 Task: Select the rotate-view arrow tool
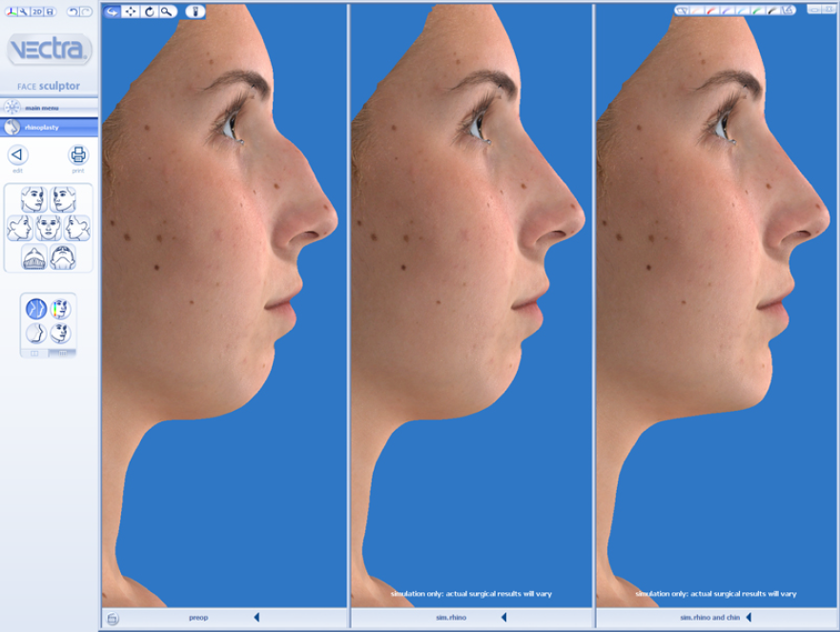[x=112, y=11]
